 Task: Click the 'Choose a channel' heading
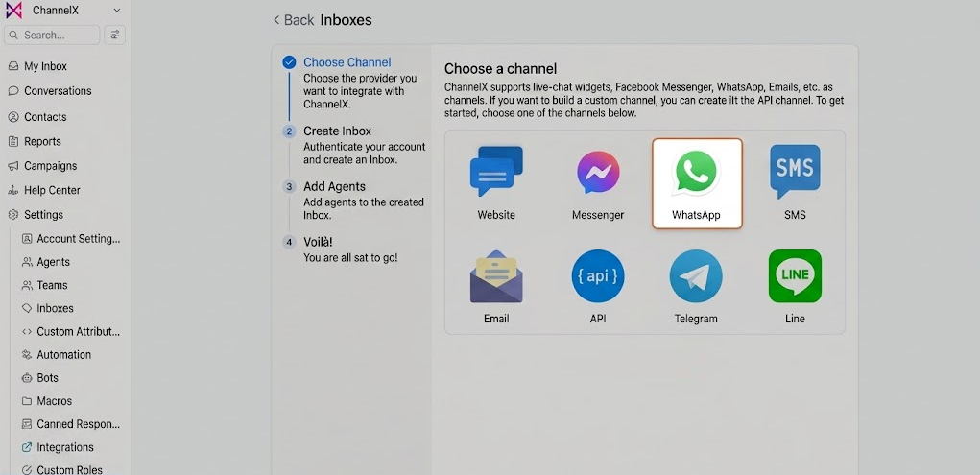click(500, 68)
